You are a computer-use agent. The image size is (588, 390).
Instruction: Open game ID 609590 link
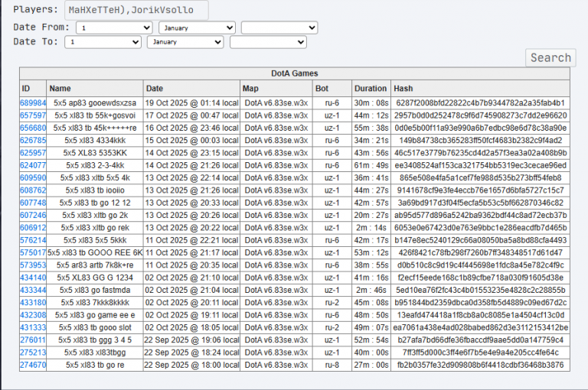[33, 178]
